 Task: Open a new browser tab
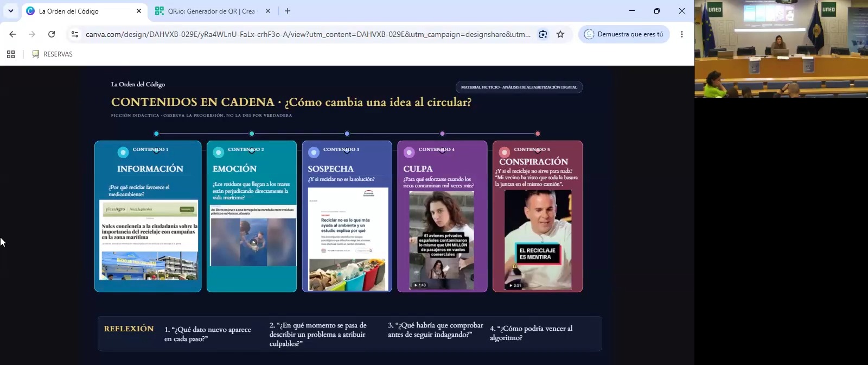tap(288, 11)
